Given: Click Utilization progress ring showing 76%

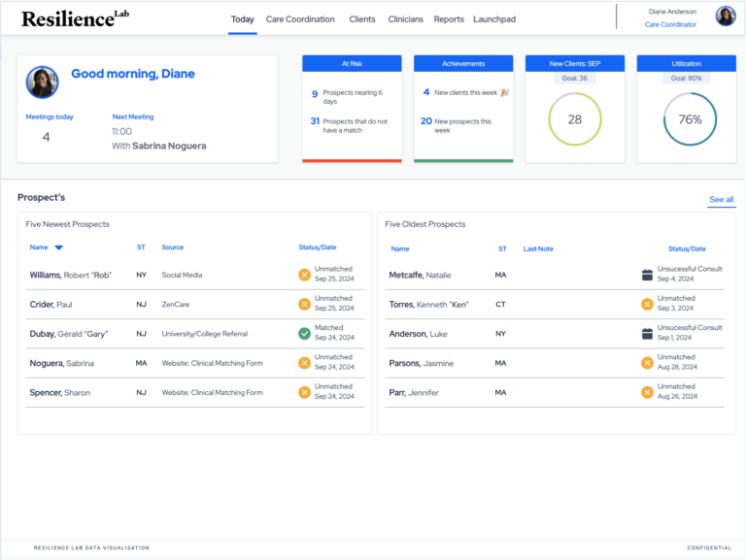Looking at the screenshot, I should (690, 119).
